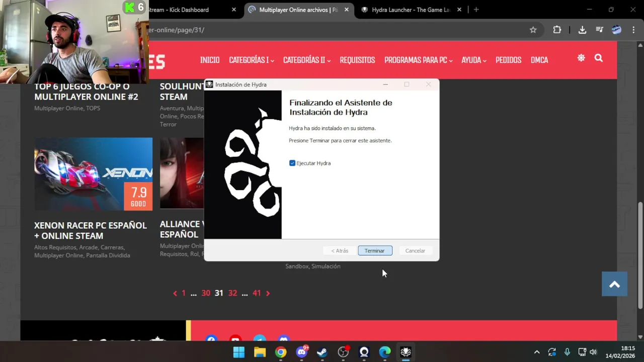Screen dimensions: 644x362
Task: Click the scroll-to-top arrow button
Action: click(614, 284)
